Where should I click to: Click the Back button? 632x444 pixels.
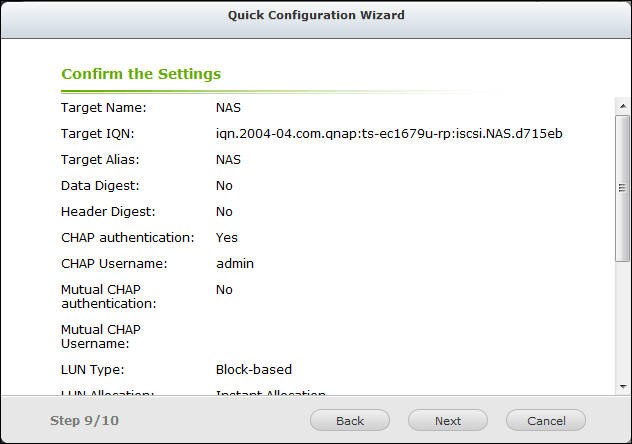[x=350, y=421]
